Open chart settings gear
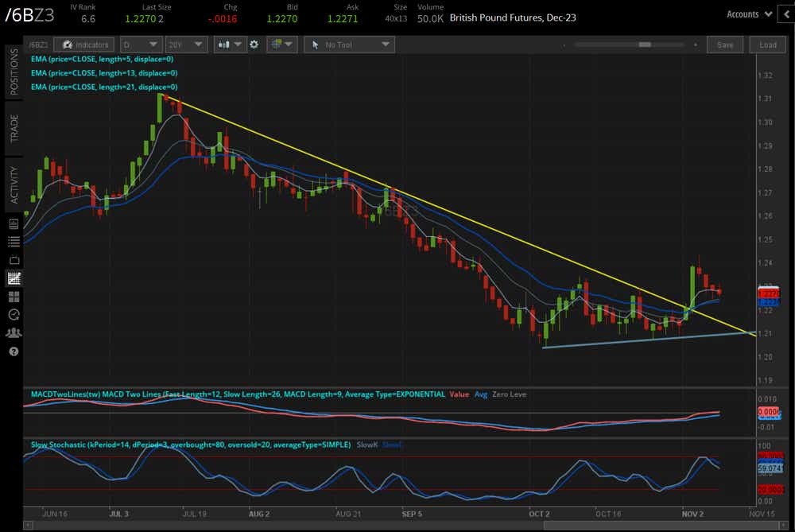Image resolution: width=795 pixels, height=532 pixels. (254, 45)
